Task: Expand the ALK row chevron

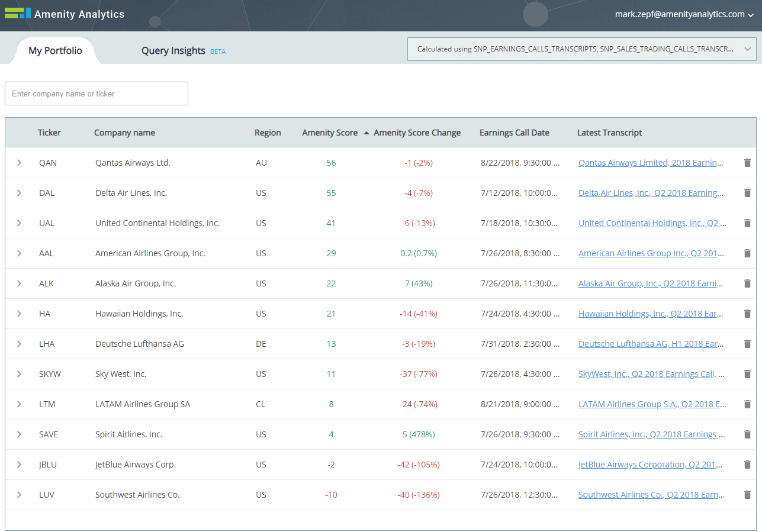Action: pos(19,283)
